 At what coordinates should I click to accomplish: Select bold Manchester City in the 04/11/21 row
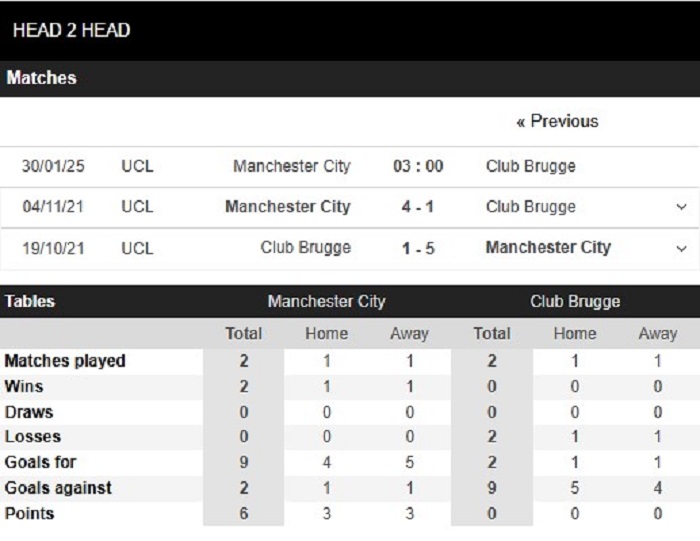coord(288,207)
